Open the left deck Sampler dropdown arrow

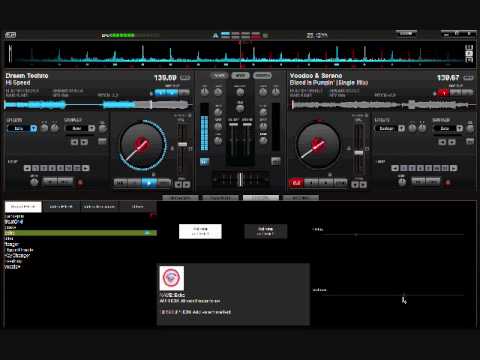91,128
